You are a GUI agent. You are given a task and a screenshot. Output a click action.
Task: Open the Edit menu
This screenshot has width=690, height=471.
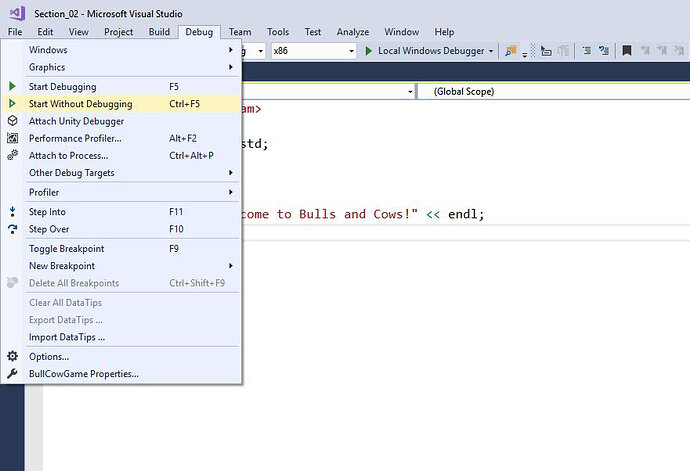point(45,32)
